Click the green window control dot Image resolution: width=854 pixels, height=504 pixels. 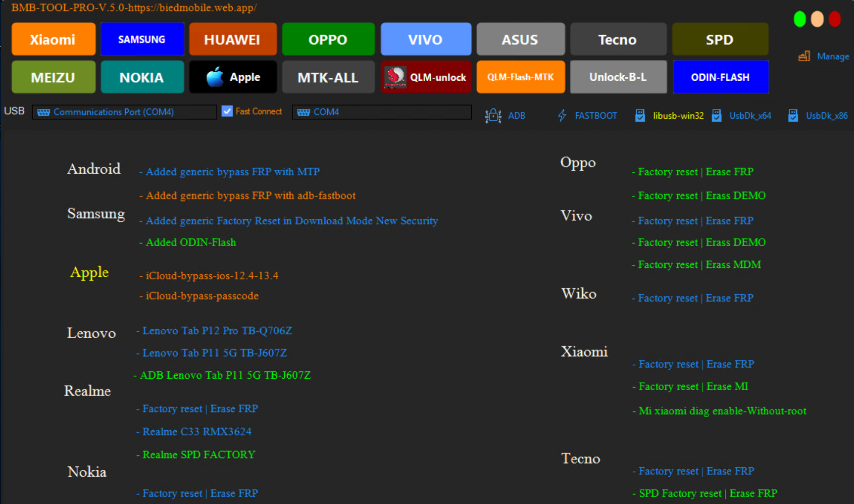(x=800, y=19)
